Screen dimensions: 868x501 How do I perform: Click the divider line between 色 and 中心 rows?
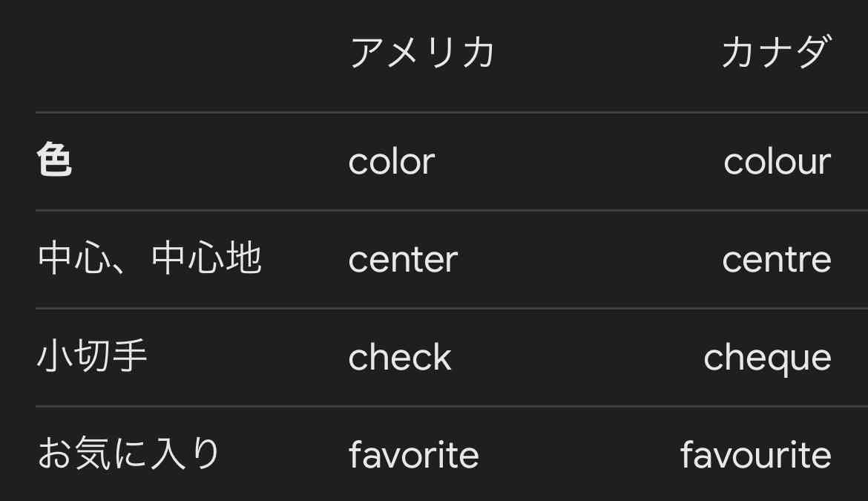click(452, 210)
